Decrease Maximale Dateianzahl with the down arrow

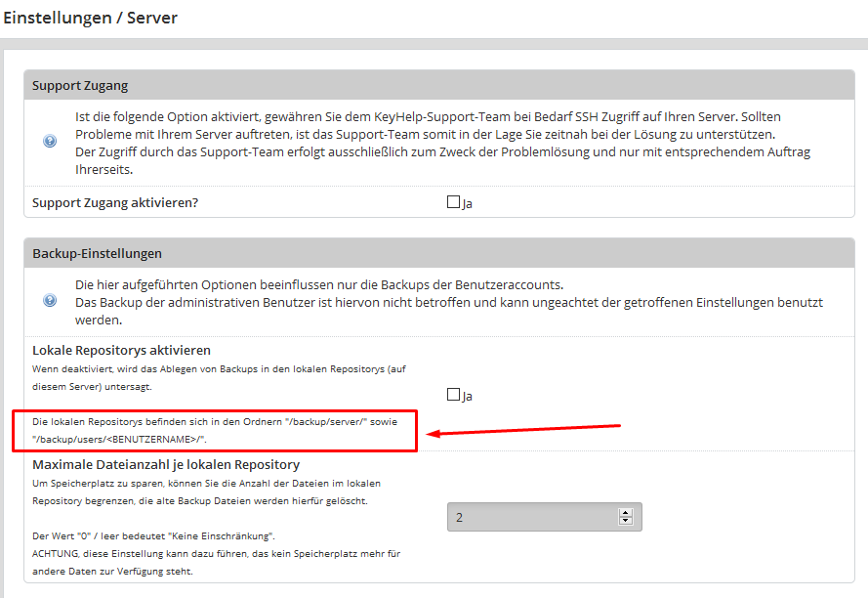pyautogui.click(x=626, y=521)
